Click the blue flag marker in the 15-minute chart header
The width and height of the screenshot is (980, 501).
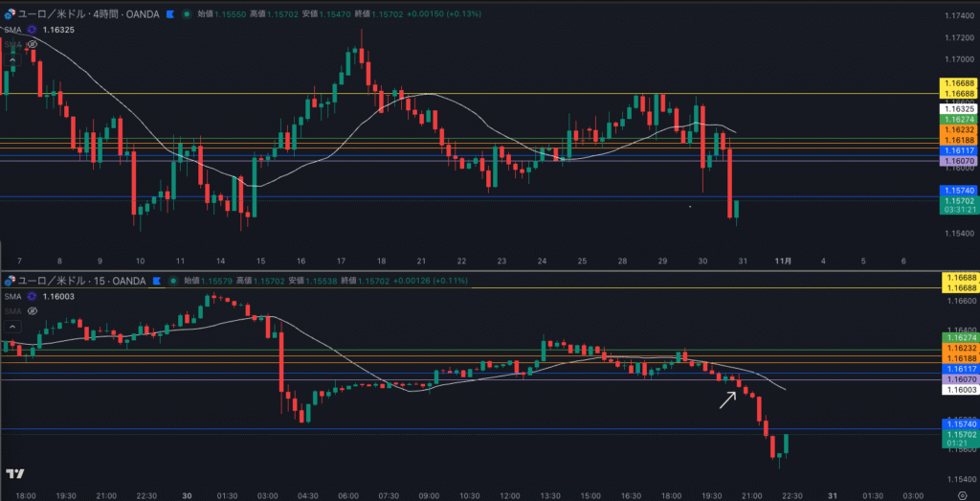156,281
